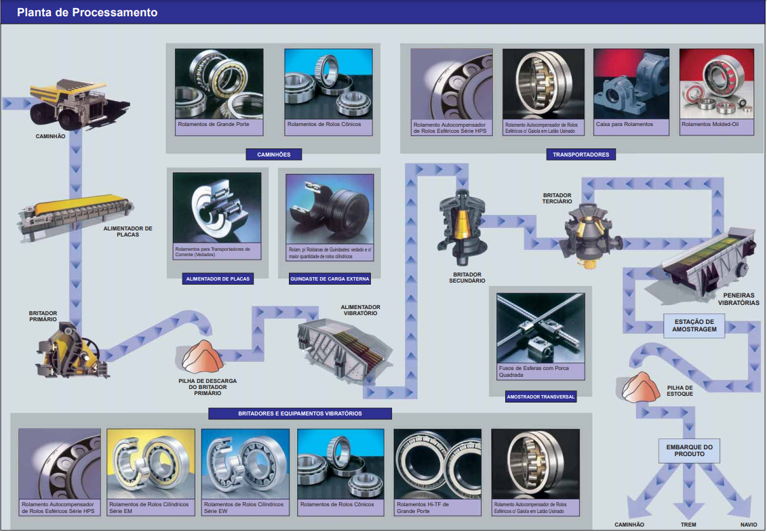
Task: Click the BRITADOR PRIMÁRIO caption
Action: pos(43,316)
